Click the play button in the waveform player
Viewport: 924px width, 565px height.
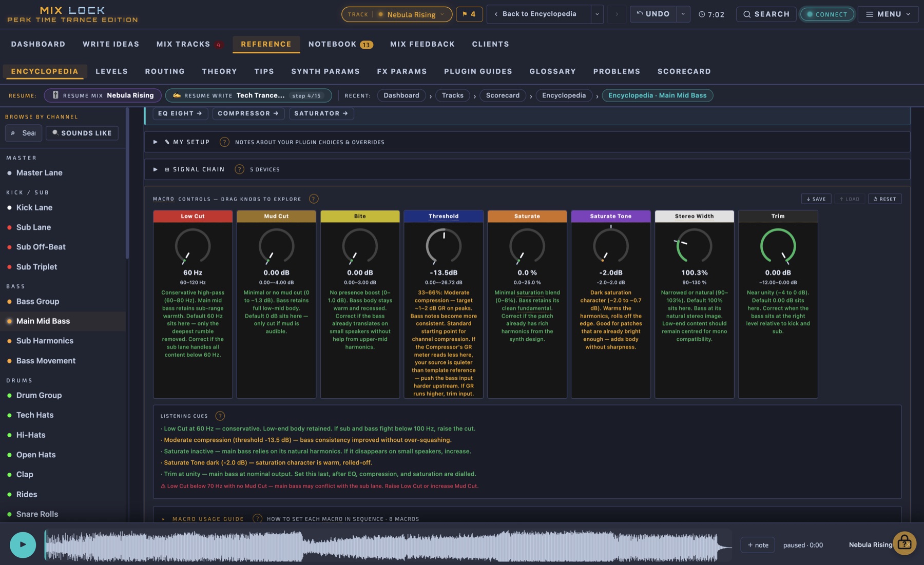click(x=23, y=544)
